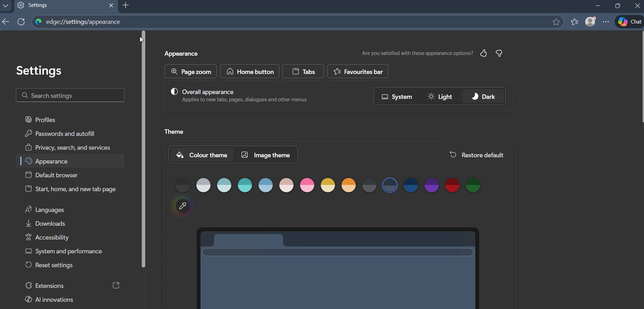Switch to the Image theme tab
The image size is (644, 309).
tap(265, 155)
